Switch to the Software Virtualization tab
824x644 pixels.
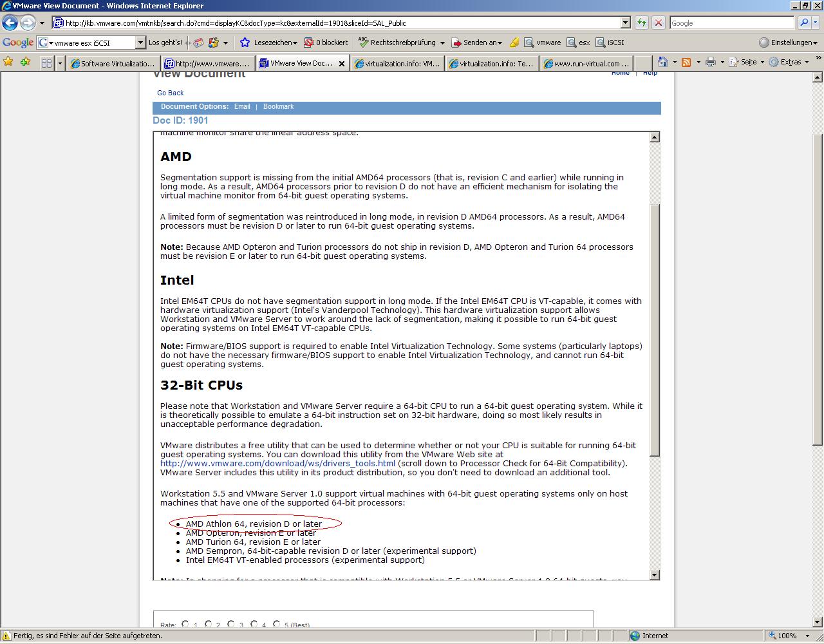pyautogui.click(x=113, y=63)
